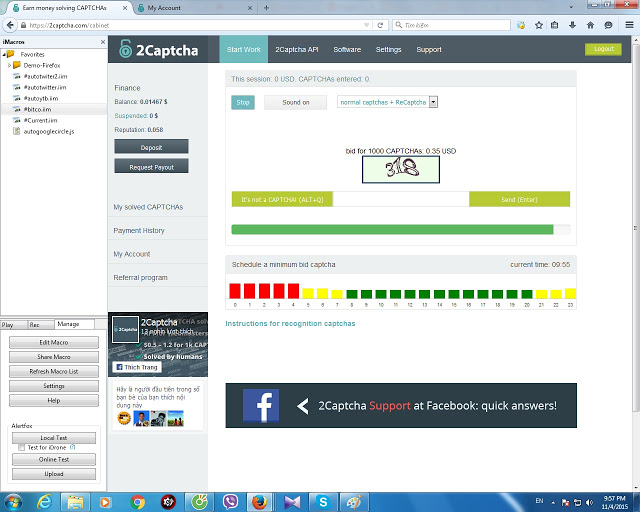Open the Software menu item
This screenshot has width=640, height=512.
(x=347, y=49)
